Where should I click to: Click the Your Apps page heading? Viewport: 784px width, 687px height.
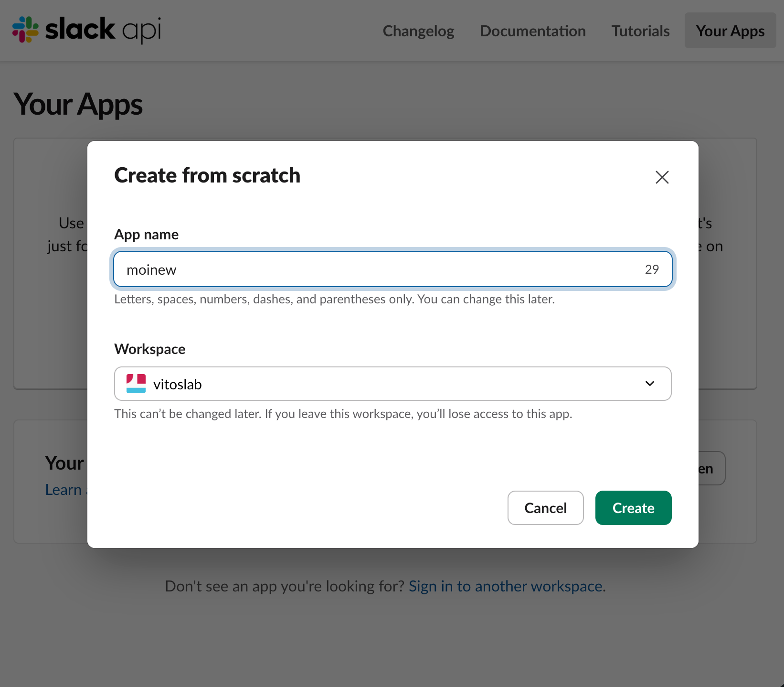tap(78, 105)
